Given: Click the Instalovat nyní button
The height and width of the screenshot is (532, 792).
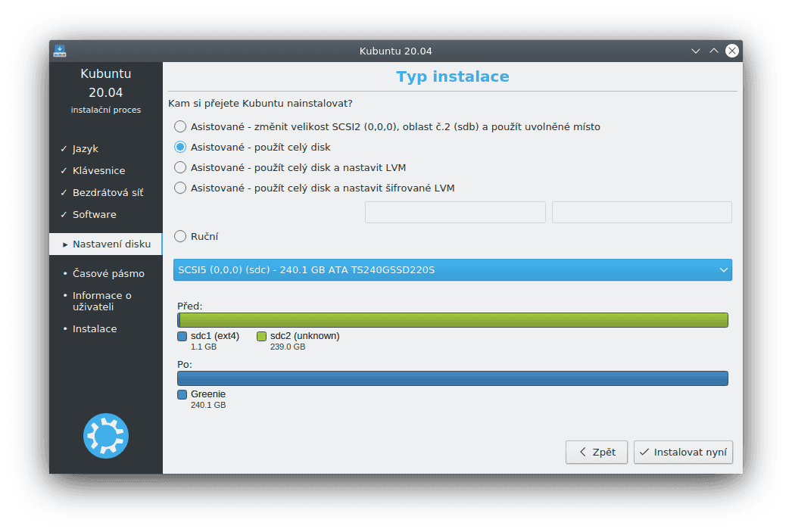Looking at the screenshot, I should pos(683,452).
